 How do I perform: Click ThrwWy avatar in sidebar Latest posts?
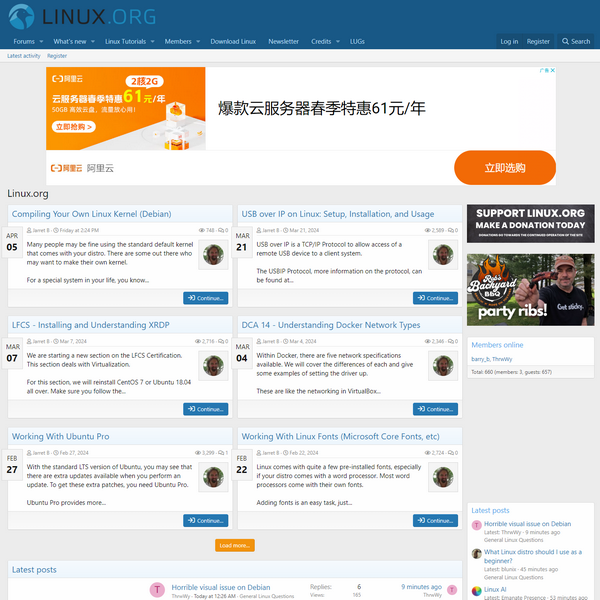[476, 525]
